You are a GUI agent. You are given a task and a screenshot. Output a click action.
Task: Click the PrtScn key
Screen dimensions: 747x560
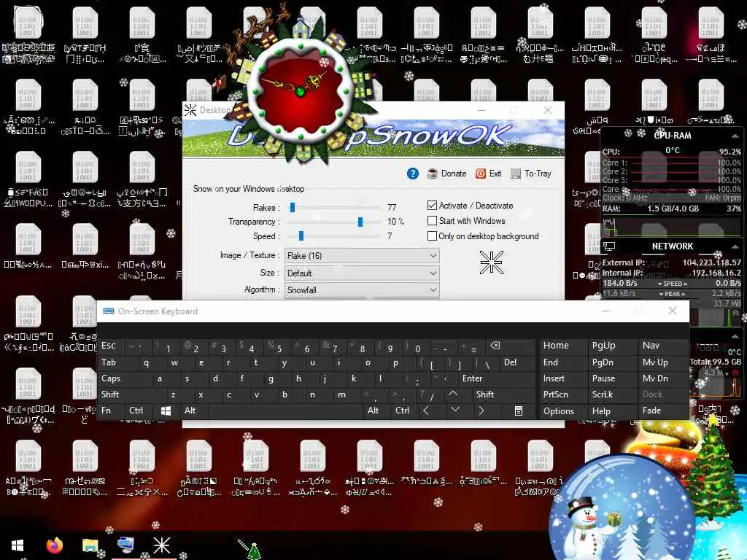[x=562, y=394]
